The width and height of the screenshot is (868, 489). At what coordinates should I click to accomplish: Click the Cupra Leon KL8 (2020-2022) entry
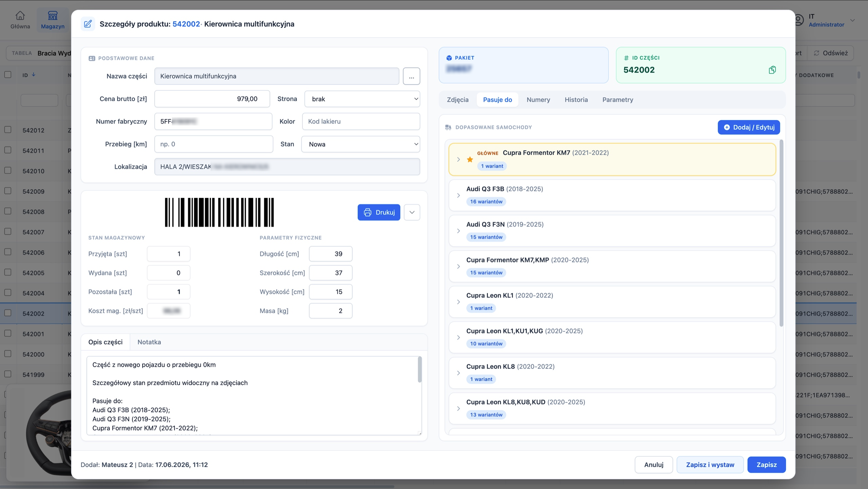click(612, 373)
